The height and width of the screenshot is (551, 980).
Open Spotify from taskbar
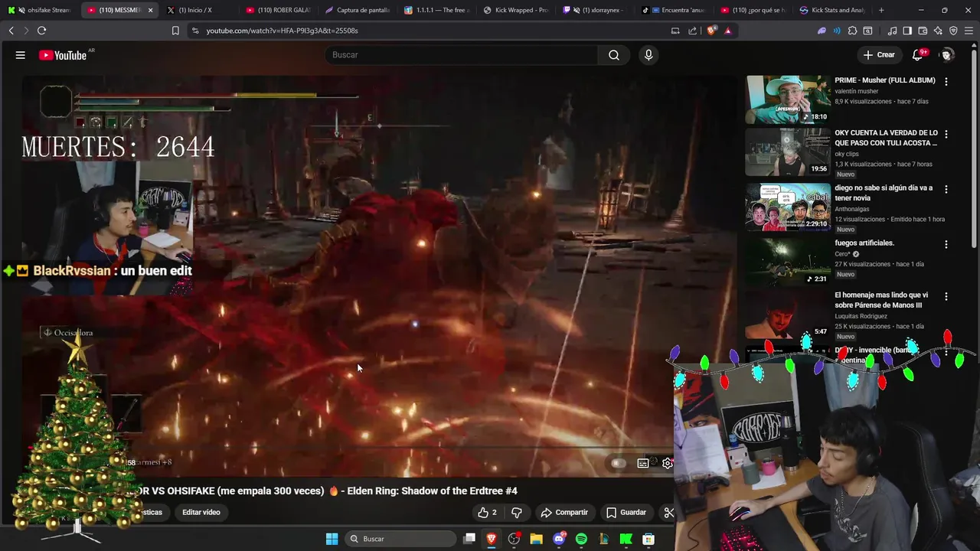pyautogui.click(x=581, y=539)
